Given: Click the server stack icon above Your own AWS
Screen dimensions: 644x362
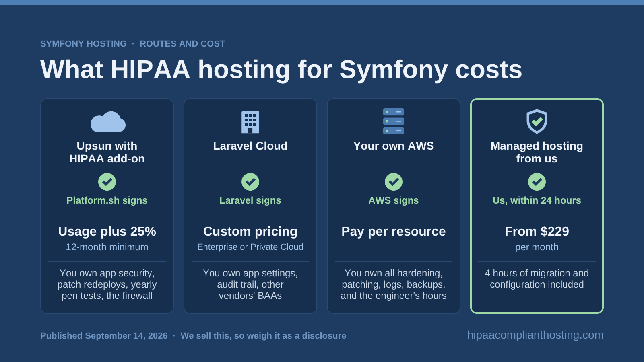Looking at the screenshot, I should [x=394, y=121].
